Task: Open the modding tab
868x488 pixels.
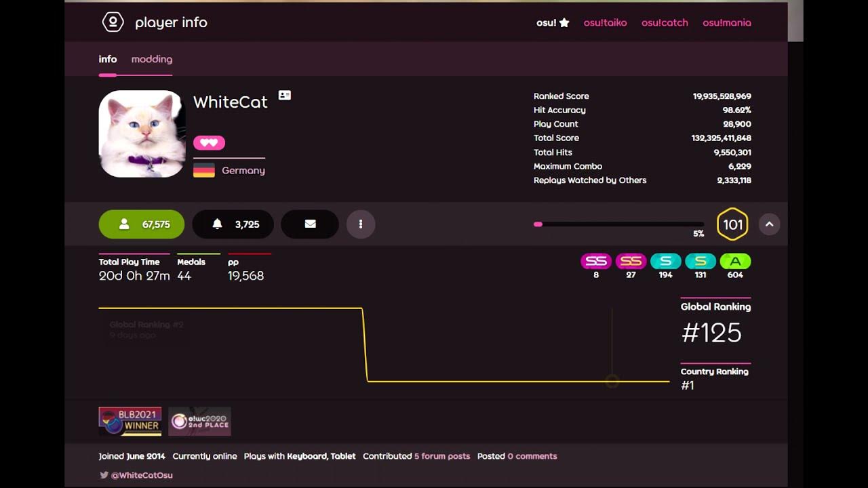Action: [152, 59]
